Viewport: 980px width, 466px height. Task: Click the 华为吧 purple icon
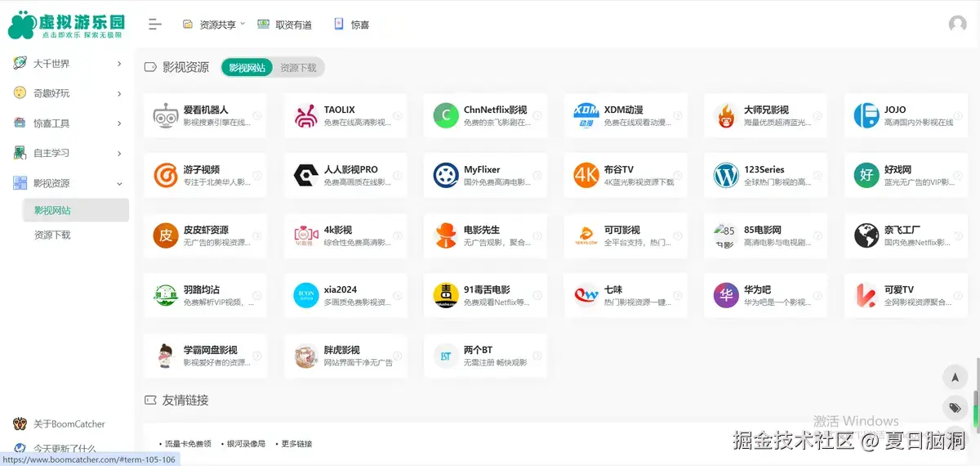[x=726, y=295]
